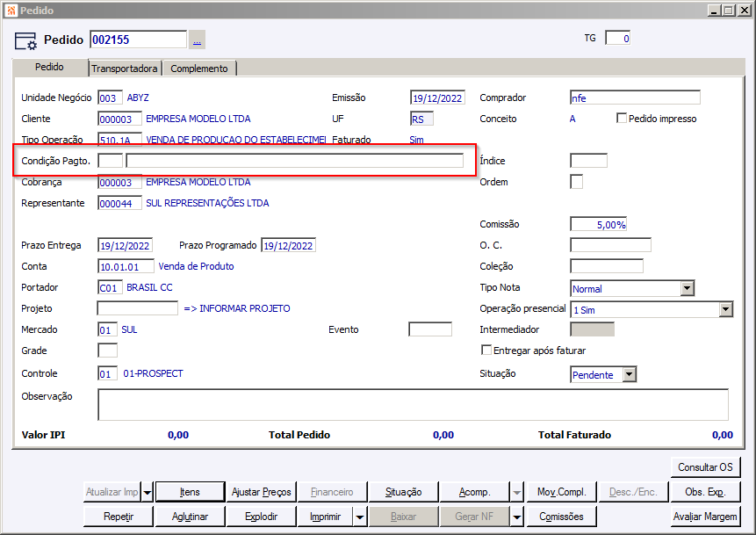Screen dimensions: 756x535
Task: Click the Ajustar Preços button
Action: pos(262,492)
